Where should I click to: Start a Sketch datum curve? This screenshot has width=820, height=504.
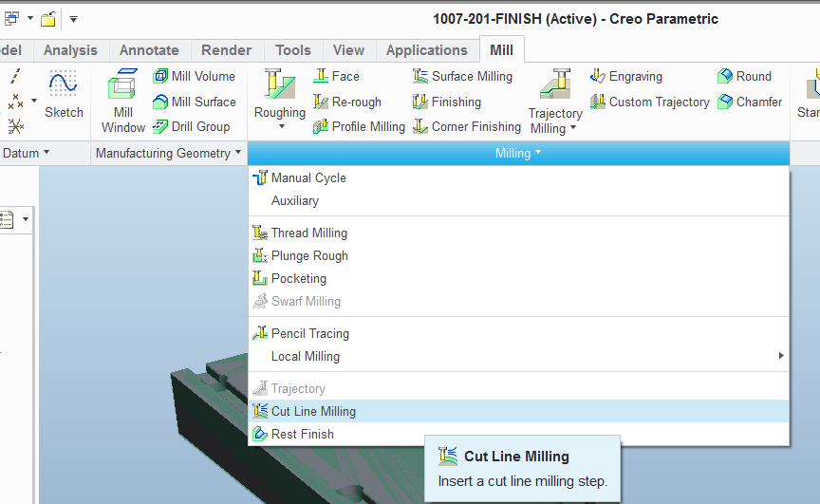click(x=64, y=94)
